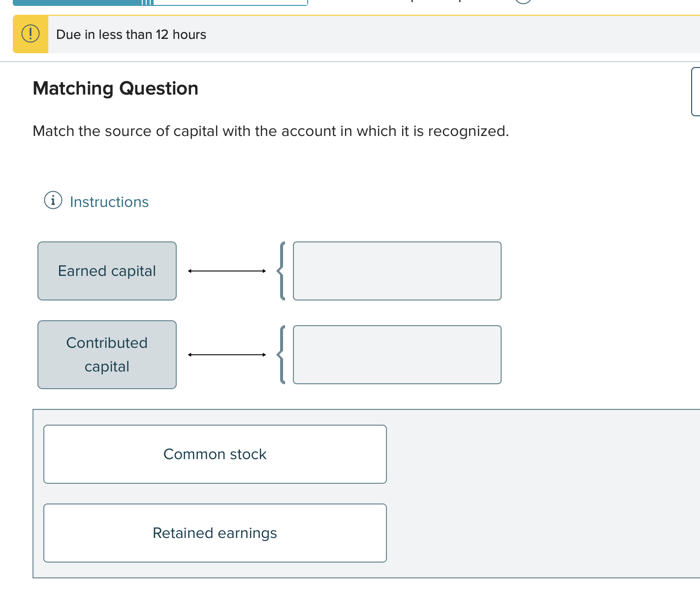Click the Due in less than 12 hours notice

point(131,34)
